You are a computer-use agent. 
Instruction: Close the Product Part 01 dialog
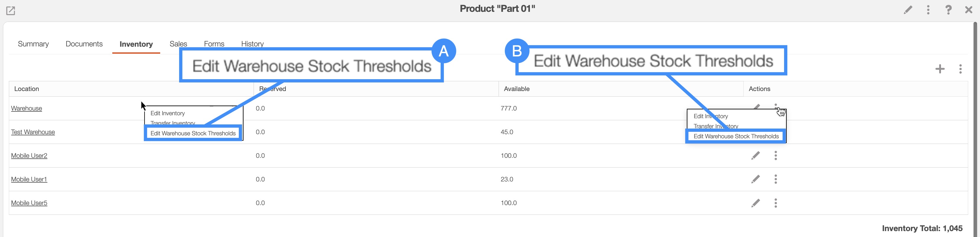(968, 10)
